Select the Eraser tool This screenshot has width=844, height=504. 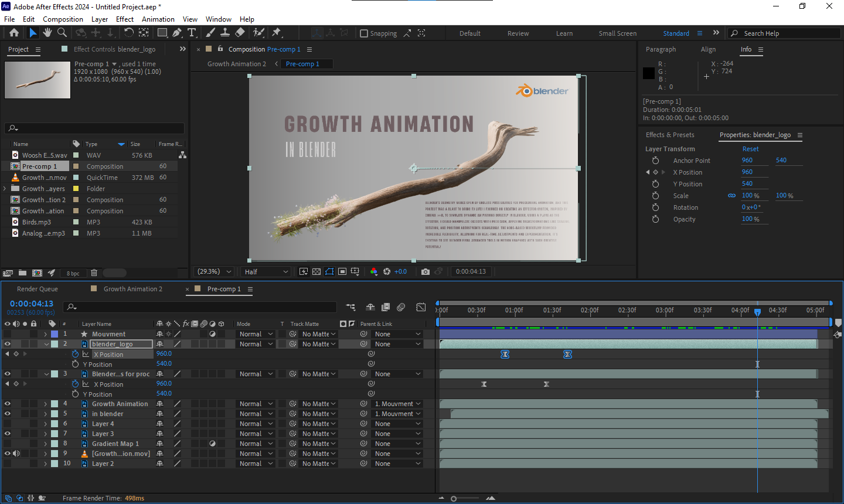coord(240,33)
